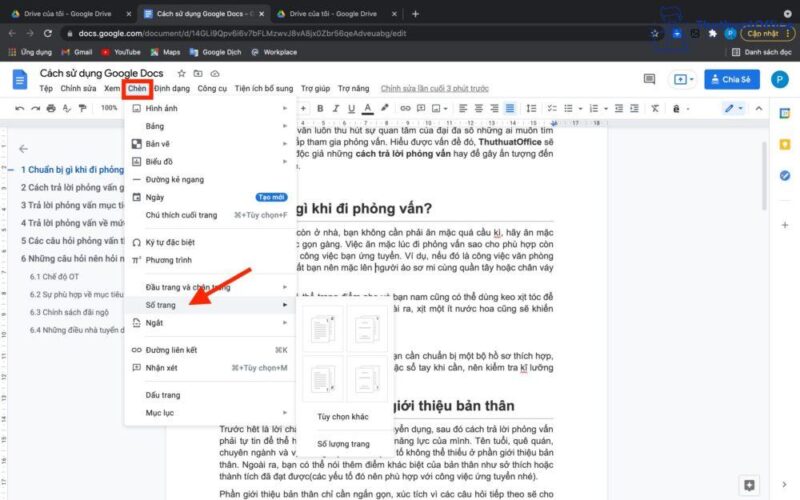
Task: Click the redo icon in toolbar
Action: point(35,108)
